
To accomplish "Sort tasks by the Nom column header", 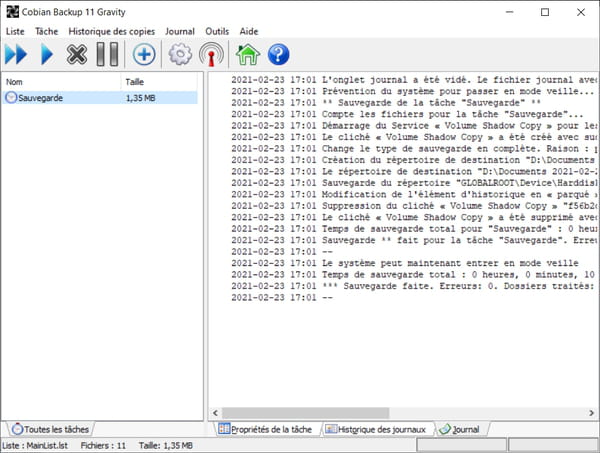I will 62,82.
